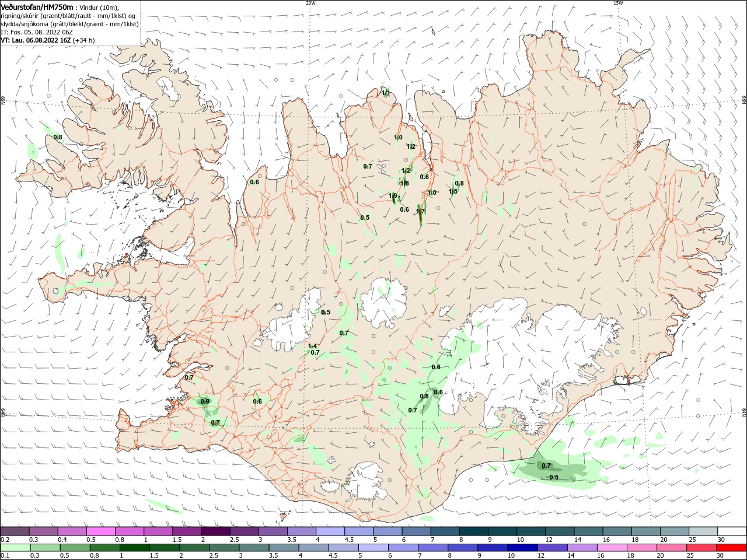Click the 1.1 precipitation value on the map
Image resolution: width=747 pixels, height=560 pixels.
(386, 93)
